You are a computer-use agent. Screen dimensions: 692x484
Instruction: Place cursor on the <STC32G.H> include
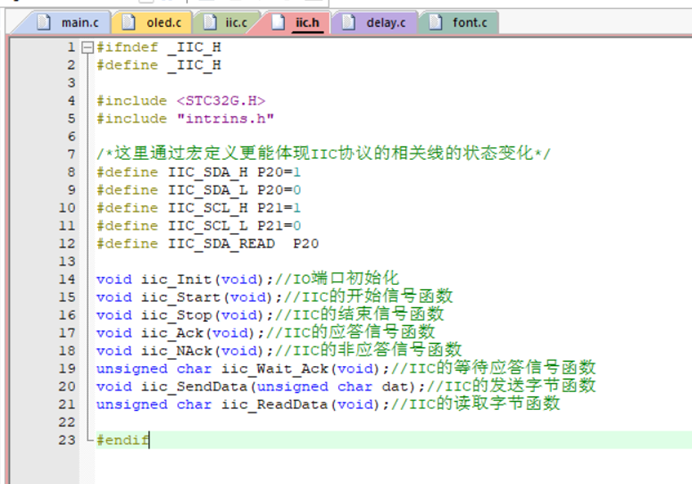(220, 101)
